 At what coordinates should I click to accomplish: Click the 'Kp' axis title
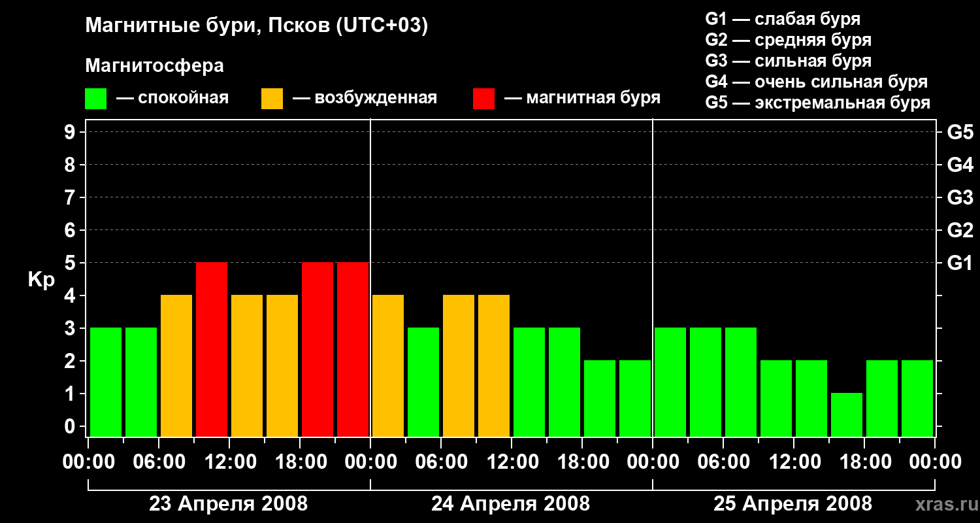tap(41, 279)
